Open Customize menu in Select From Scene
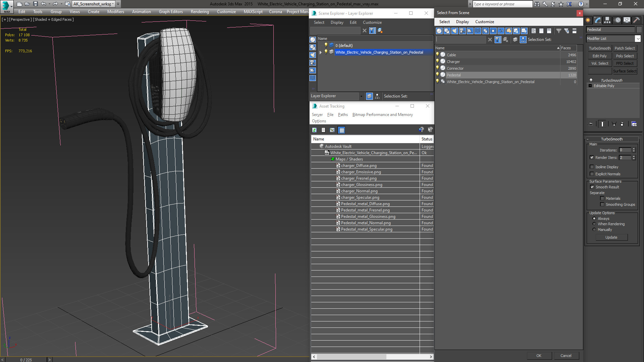644x362 pixels. coord(484,22)
